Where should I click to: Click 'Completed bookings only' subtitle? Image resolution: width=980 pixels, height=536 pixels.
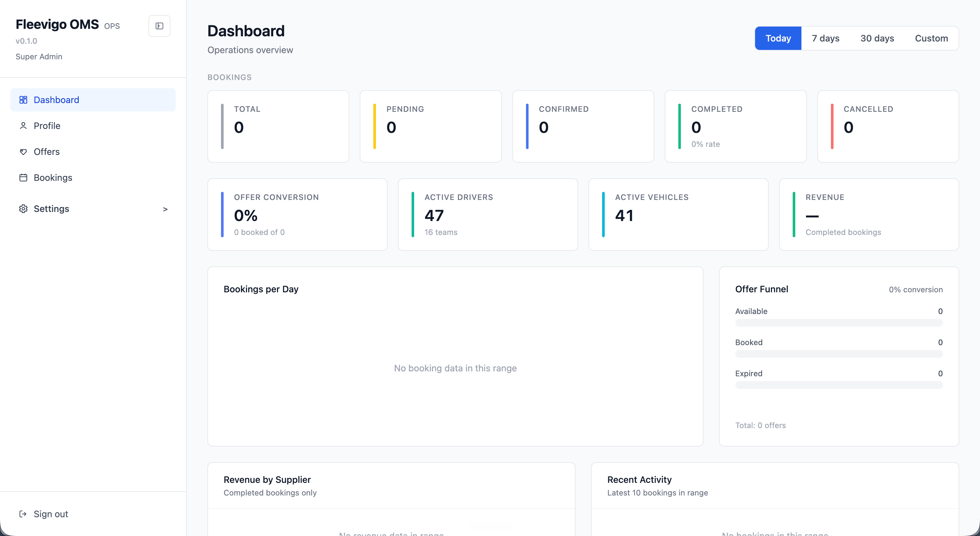coord(270,493)
